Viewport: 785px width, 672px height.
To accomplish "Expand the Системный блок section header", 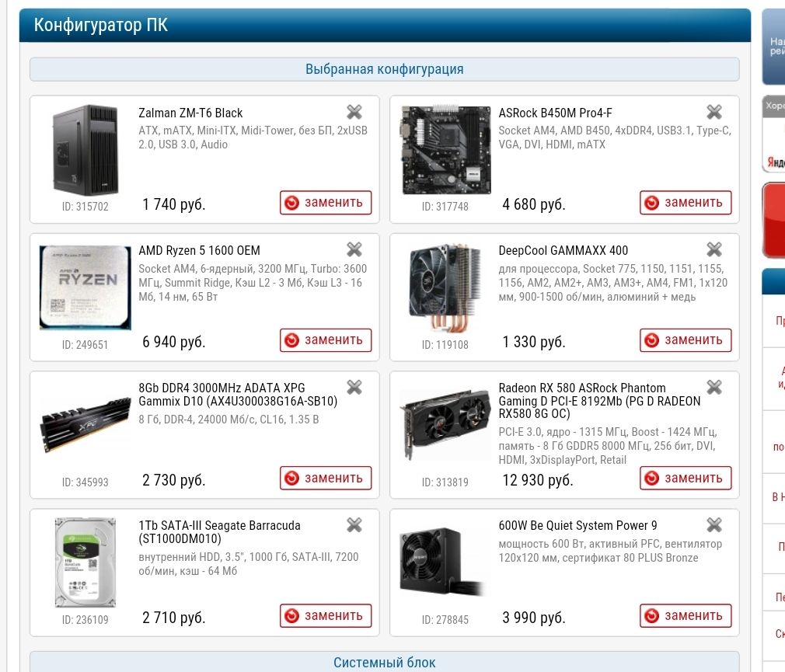I will (x=385, y=662).
